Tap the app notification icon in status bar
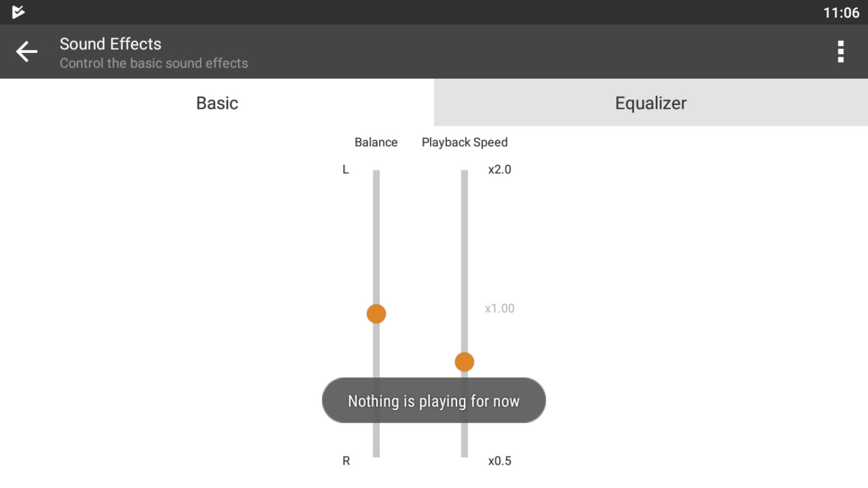 [18, 12]
